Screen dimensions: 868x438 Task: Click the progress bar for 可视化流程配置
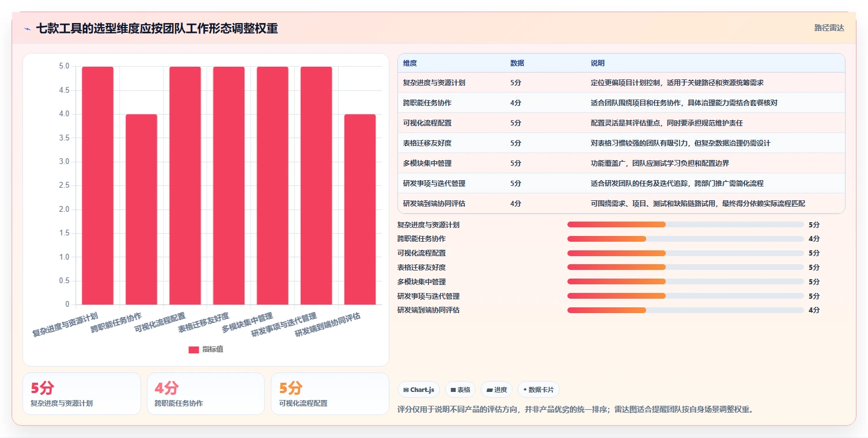pyautogui.click(x=685, y=253)
